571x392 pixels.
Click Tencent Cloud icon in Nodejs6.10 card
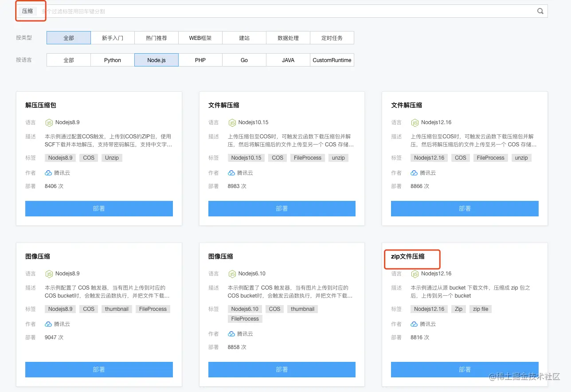(x=231, y=334)
